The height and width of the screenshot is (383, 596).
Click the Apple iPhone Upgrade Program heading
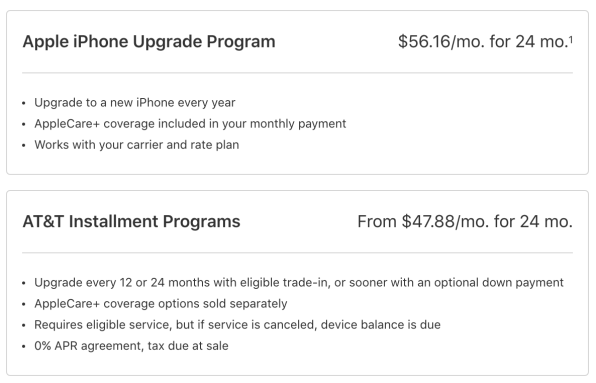(149, 41)
